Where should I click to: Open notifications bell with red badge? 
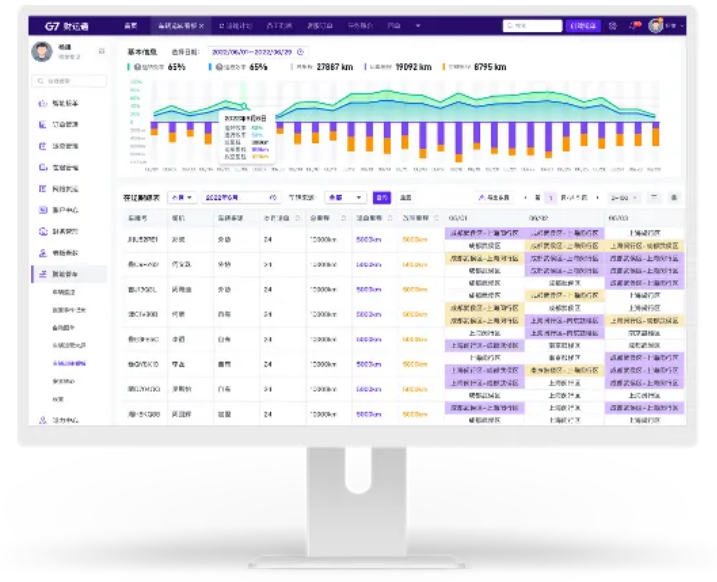click(x=635, y=26)
